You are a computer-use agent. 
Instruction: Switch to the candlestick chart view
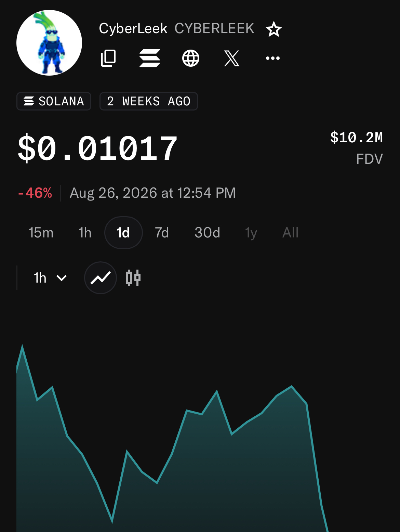coord(133,278)
